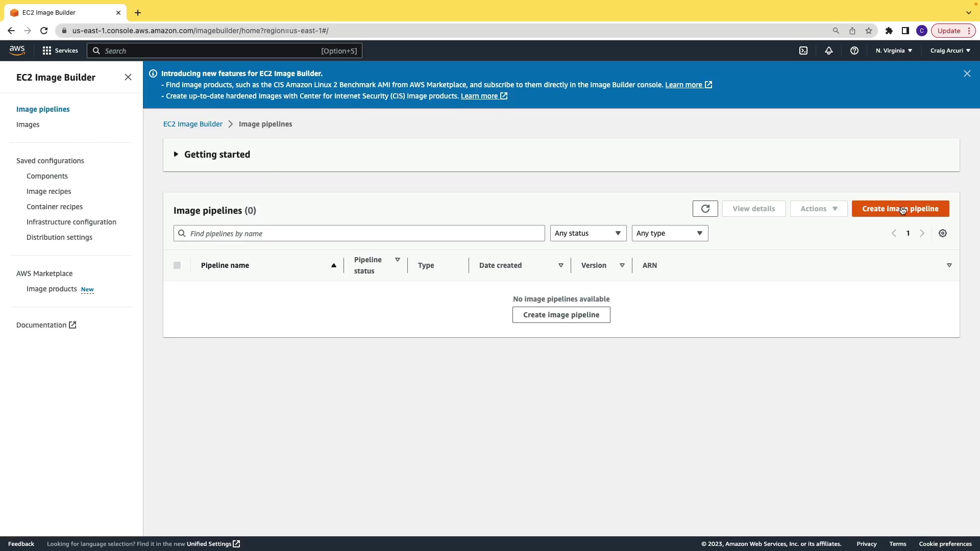Screen dimensions: 980x551
Task: Open the N. Virginia region selector
Action: [x=894, y=51]
